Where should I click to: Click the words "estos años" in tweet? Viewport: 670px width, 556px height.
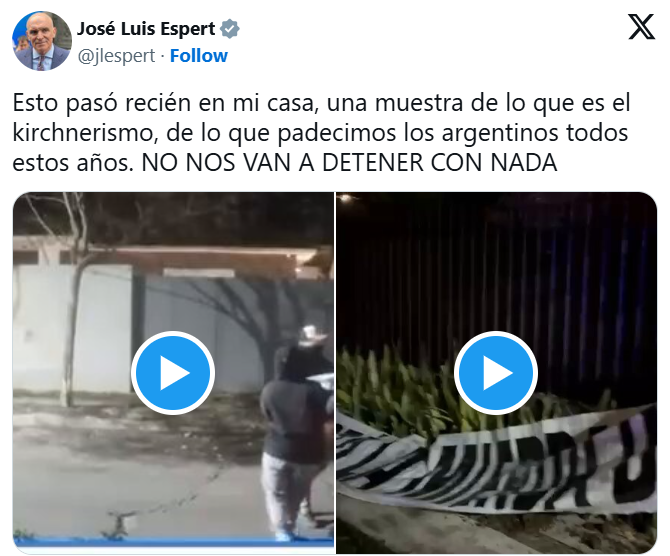pyautogui.click(x=71, y=163)
